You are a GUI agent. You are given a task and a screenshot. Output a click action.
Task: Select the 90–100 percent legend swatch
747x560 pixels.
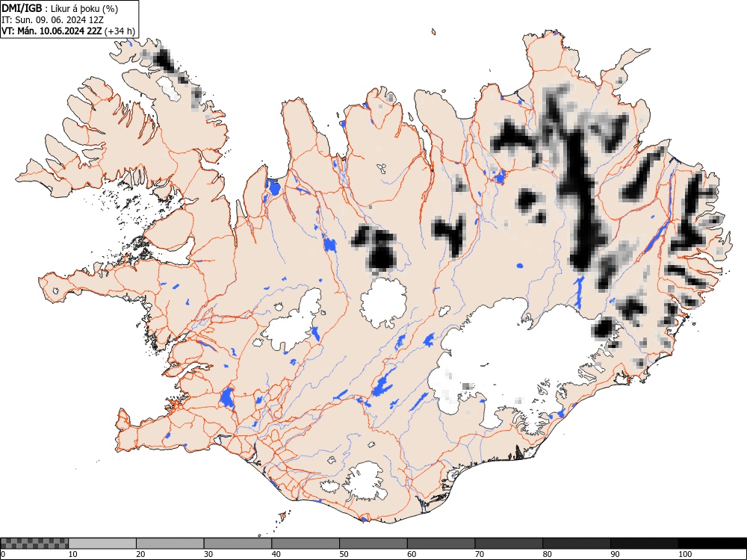pos(644,544)
